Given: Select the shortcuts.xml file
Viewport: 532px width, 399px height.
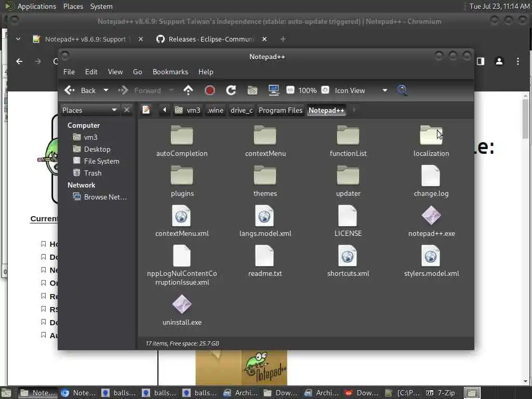Looking at the screenshot, I should pyautogui.click(x=348, y=261).
